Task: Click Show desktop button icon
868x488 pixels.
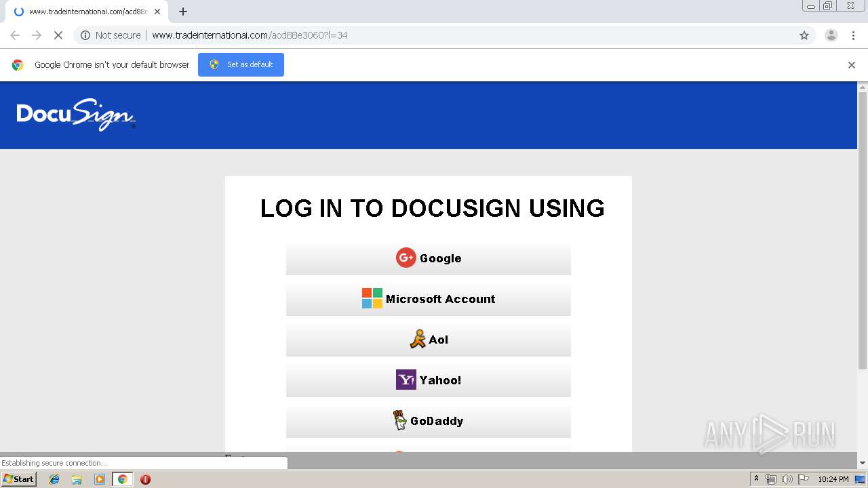Action: (x=860, y=479)
